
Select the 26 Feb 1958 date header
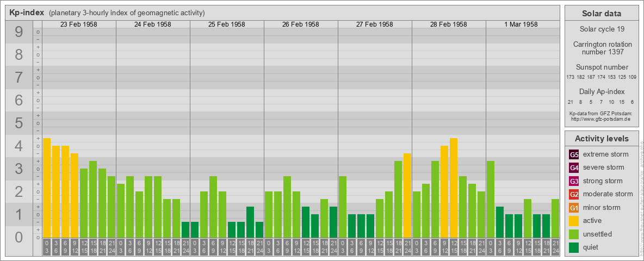(x=301, y=24)
